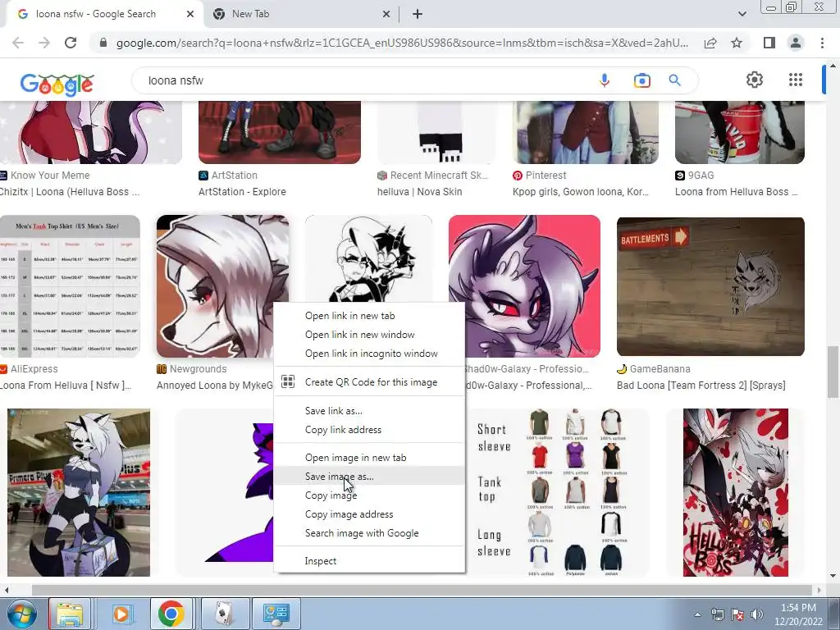This screenshot has height=630, width=840.
Task: Open Google apps grid
Action: pyautogui.click(x=796, y=80)
